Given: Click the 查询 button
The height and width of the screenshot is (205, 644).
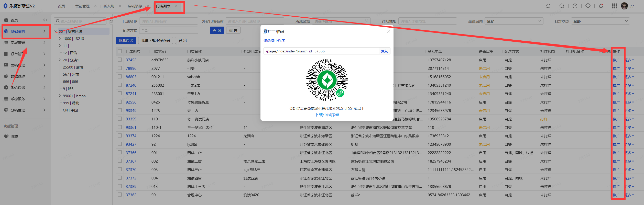Looking at the screenshot, I should coord(217,30).
